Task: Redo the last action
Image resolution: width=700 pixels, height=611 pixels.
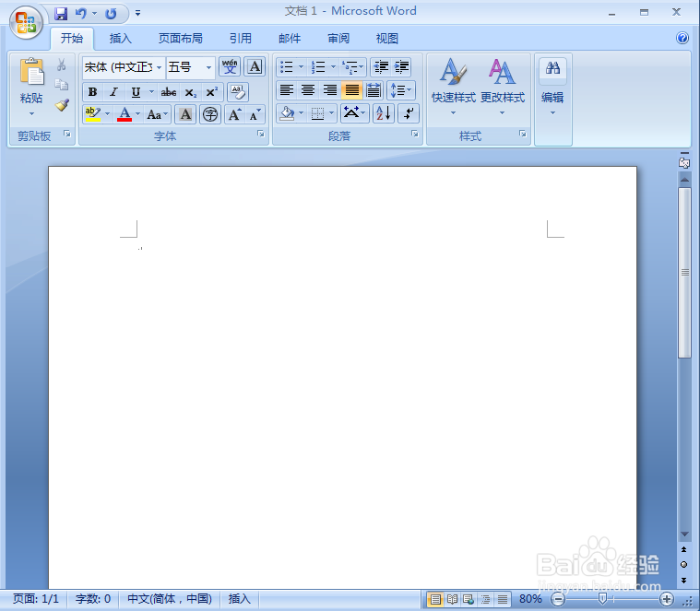Action: [x=111, y=14]
